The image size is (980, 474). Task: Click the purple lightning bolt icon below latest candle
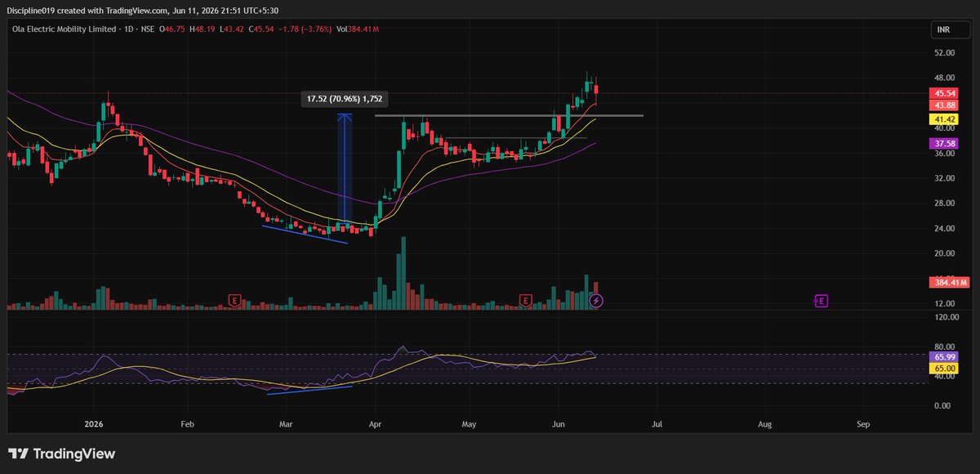pos(596,301)
